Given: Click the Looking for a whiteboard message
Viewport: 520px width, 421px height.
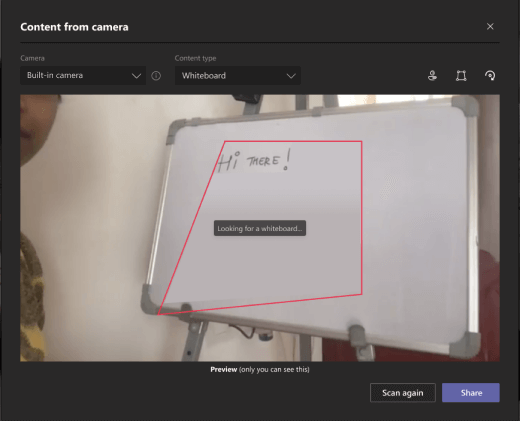Looking at the screenshot, I should [260, 228].
